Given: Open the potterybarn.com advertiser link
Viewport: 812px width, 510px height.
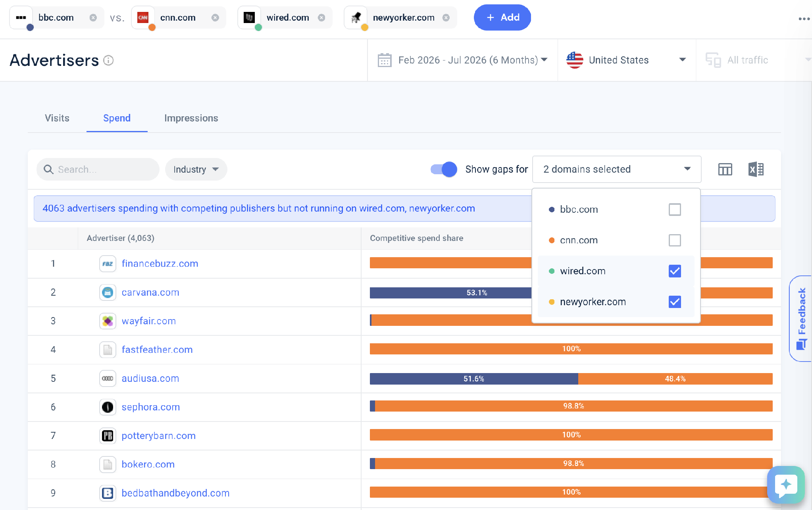Looking at the screenshot, I should (159, 436).
